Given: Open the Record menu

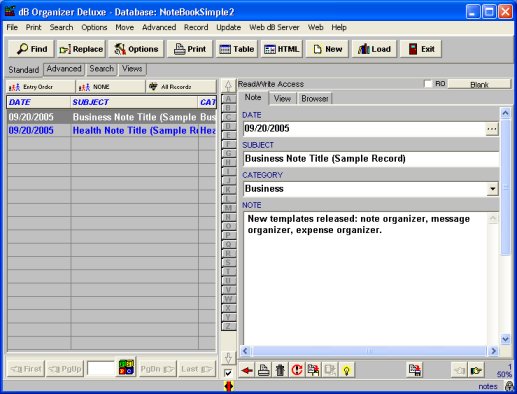Looking at the screenshot, I should (196, 27).
